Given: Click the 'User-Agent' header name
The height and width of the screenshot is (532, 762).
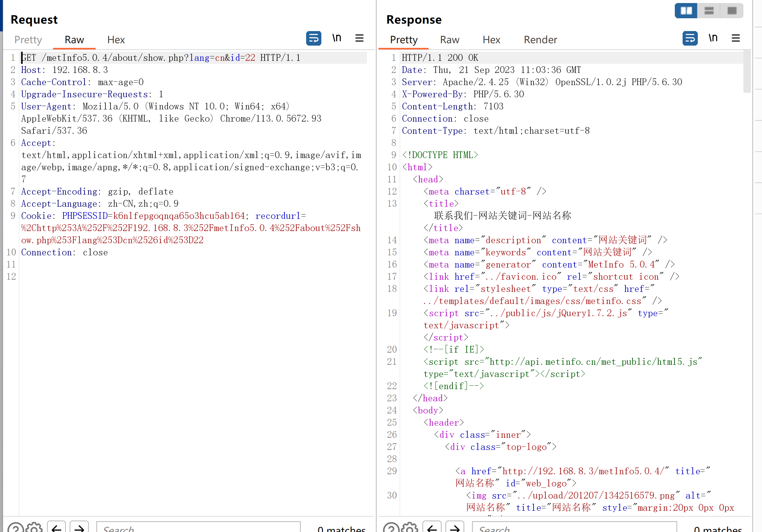Looking at the screenshot, I should (46, 106).
